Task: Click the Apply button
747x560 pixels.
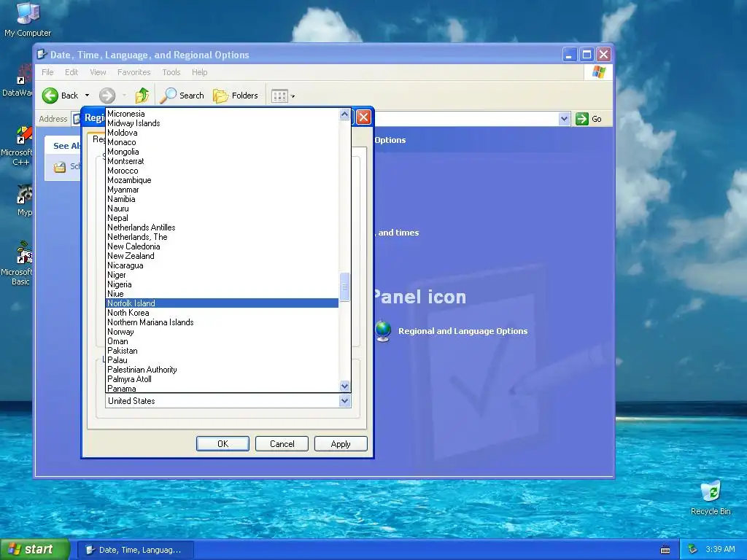Action: click(341, 444)
